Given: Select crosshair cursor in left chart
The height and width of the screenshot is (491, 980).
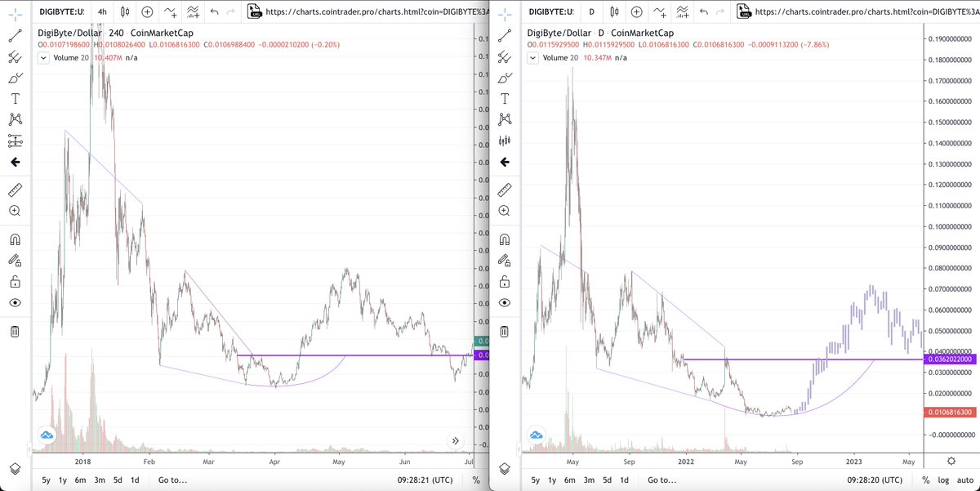Looking at the screenshot, I should [x=15, y=12].
